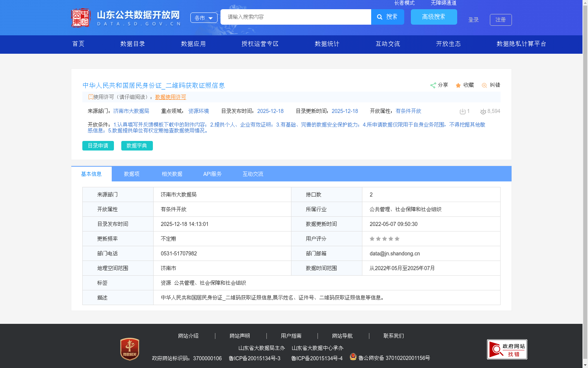Click the catalog publish date 2025-12-18 14:13:01

[185, 224]
